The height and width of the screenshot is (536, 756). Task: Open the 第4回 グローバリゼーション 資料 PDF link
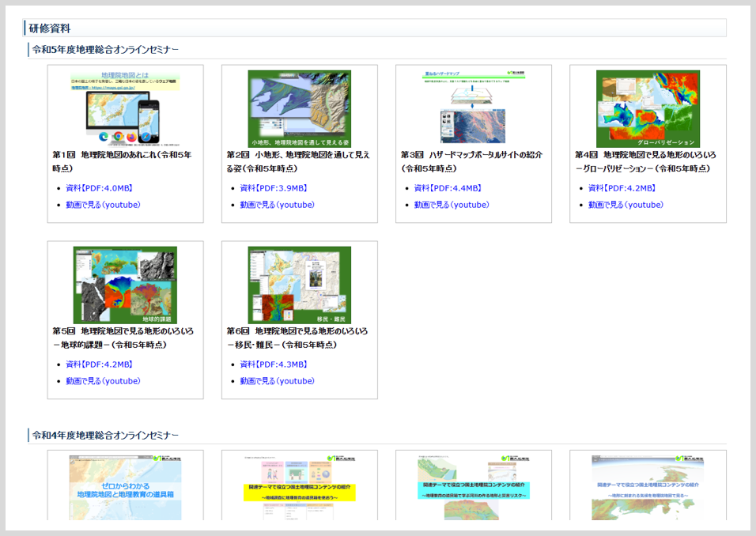622,188
